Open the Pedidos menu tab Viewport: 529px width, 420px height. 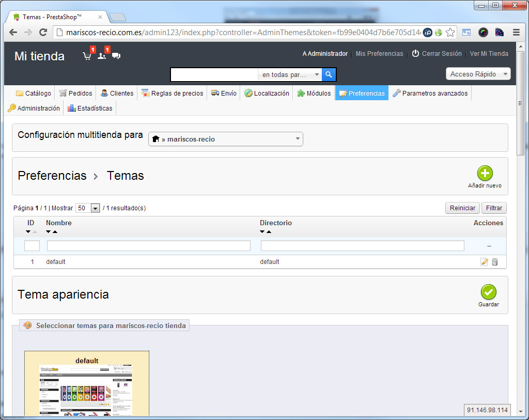75,93
